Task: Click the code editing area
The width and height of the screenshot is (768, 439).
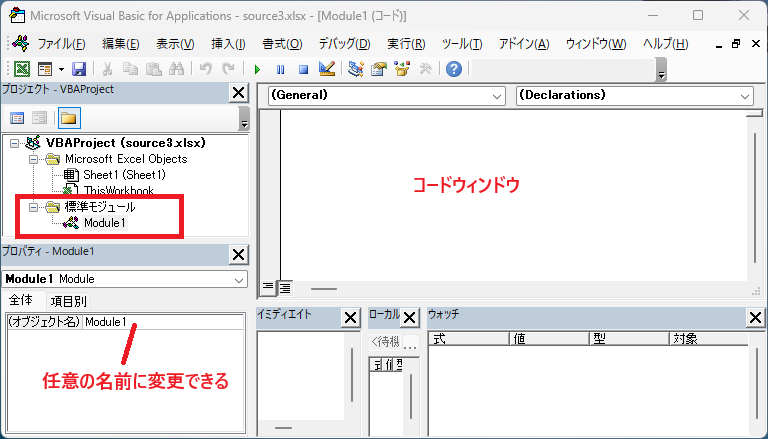Action: [x=514, y=196]
